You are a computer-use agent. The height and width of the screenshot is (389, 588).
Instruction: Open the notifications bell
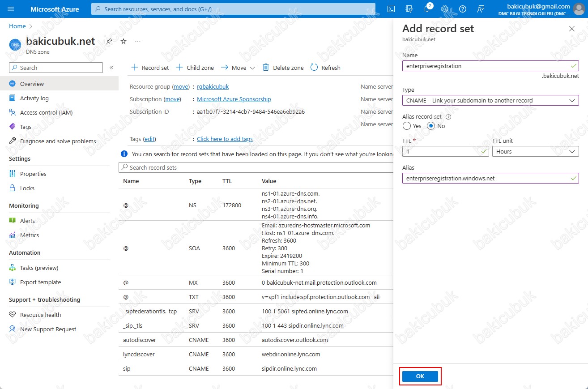pyautogui.click(x=427, y=9)
